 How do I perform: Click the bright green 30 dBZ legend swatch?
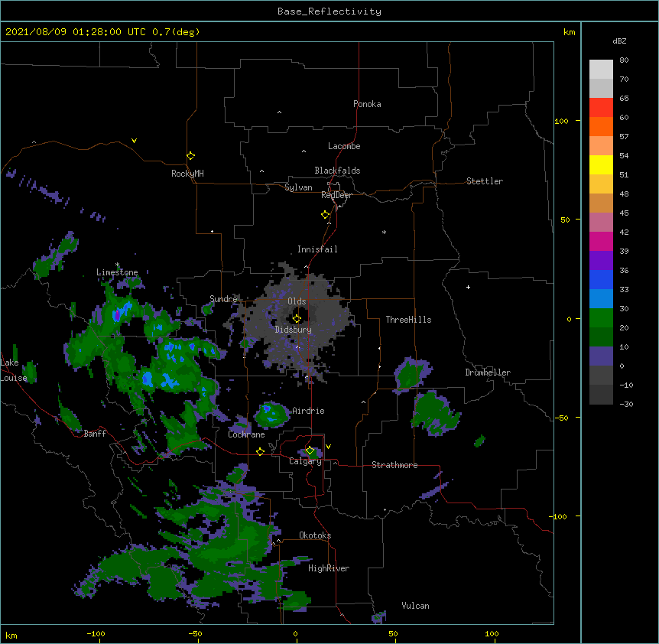click(601, 318)
